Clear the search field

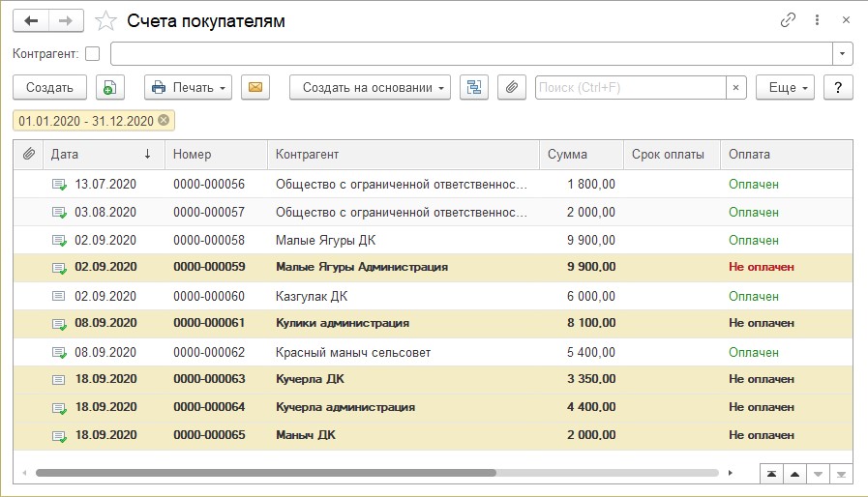click(x=736, y=87)
